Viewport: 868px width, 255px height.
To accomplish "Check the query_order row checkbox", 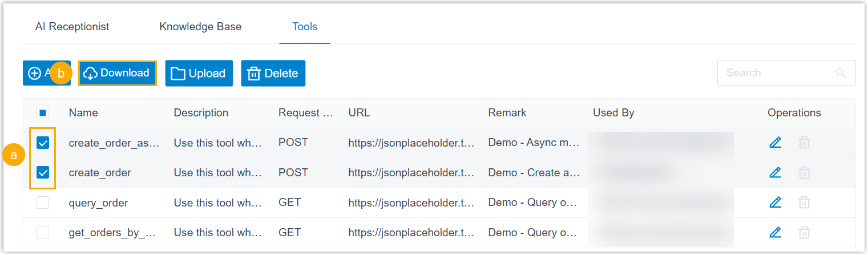I will coord(43,203).
